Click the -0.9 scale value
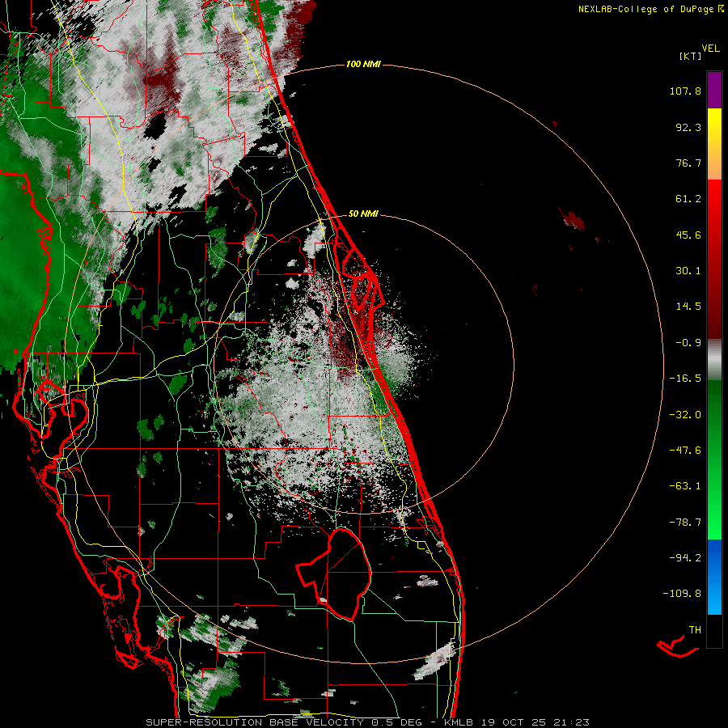Image resolution: width=728 pixels, height=728 pixels. click(688, 343)
